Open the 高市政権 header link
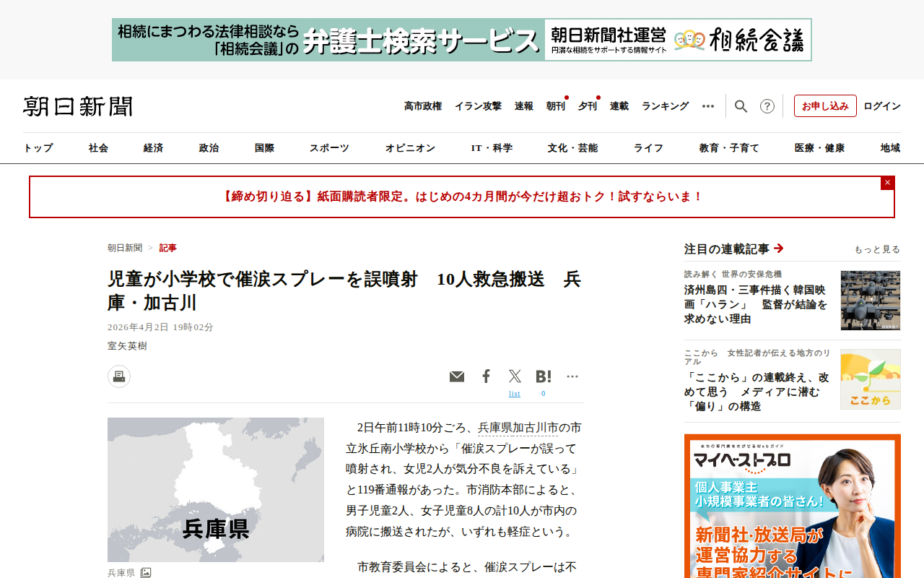The image size is (924, 578). point(423,106)
